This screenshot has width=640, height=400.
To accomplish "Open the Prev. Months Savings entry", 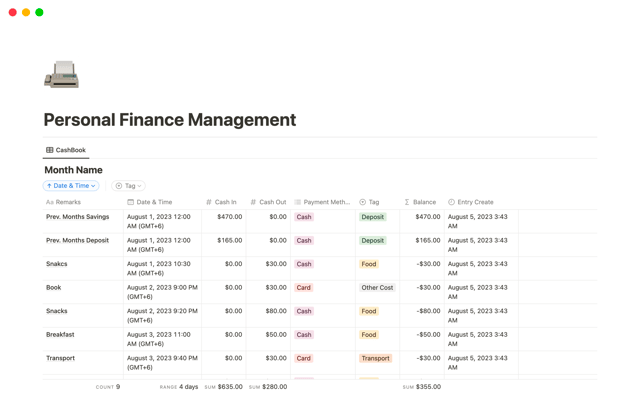I will [x=78, y=217].
